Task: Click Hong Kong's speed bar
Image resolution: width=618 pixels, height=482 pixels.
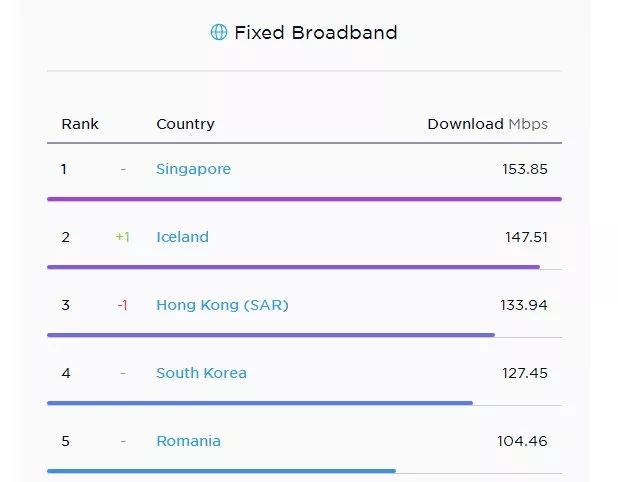Action: (x=270, y=335)
